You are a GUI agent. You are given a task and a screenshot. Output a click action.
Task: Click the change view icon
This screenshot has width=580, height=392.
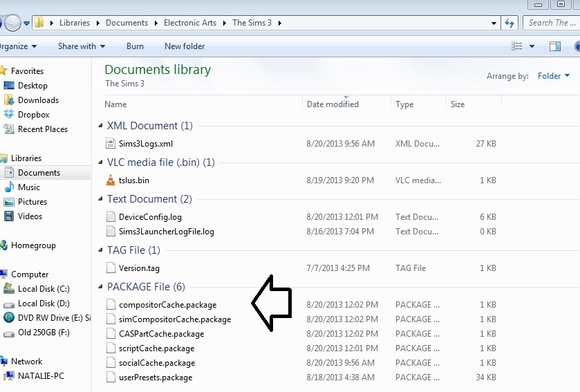[x=517, y=46]
